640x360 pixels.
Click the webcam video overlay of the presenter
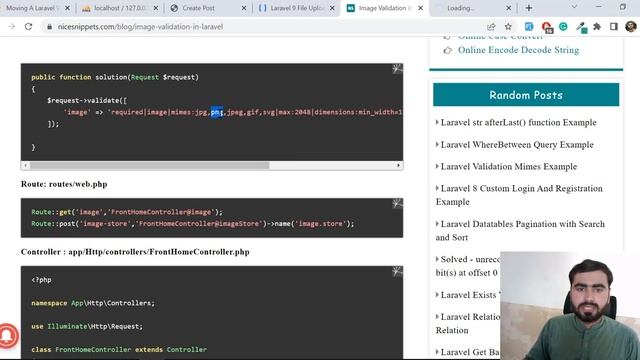pos(570,305)
